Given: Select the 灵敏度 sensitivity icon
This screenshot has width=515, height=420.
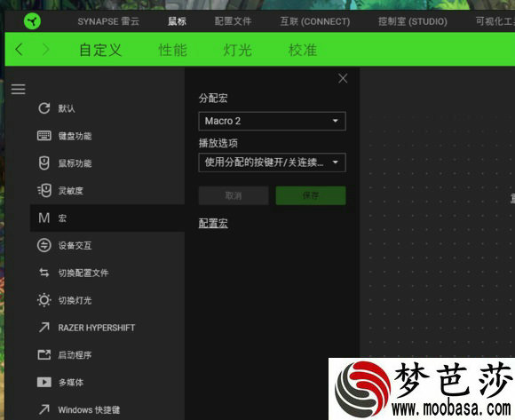Looking at the screenshot, I should click(44, 190).
